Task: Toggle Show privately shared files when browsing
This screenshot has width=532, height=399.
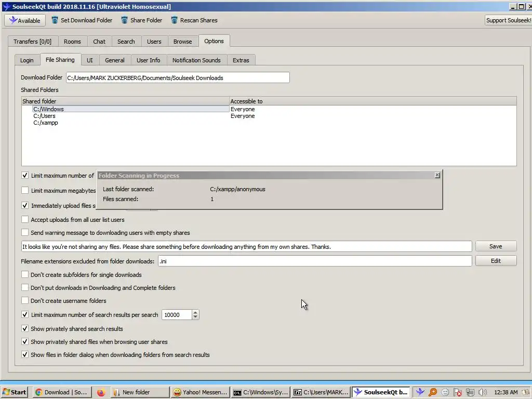Action: 25,341
